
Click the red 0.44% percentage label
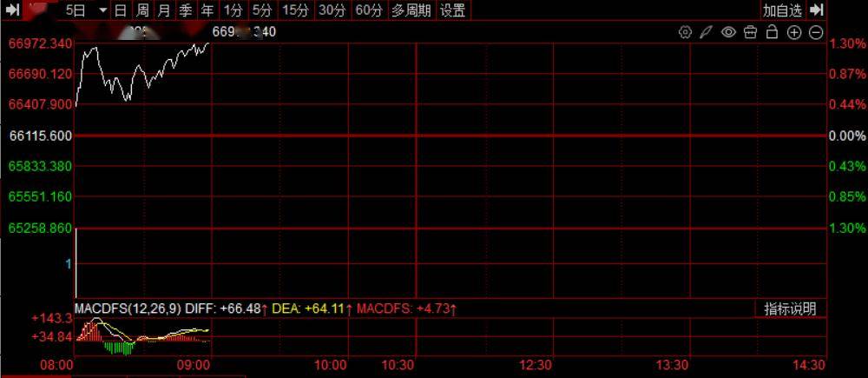(847, 104)
